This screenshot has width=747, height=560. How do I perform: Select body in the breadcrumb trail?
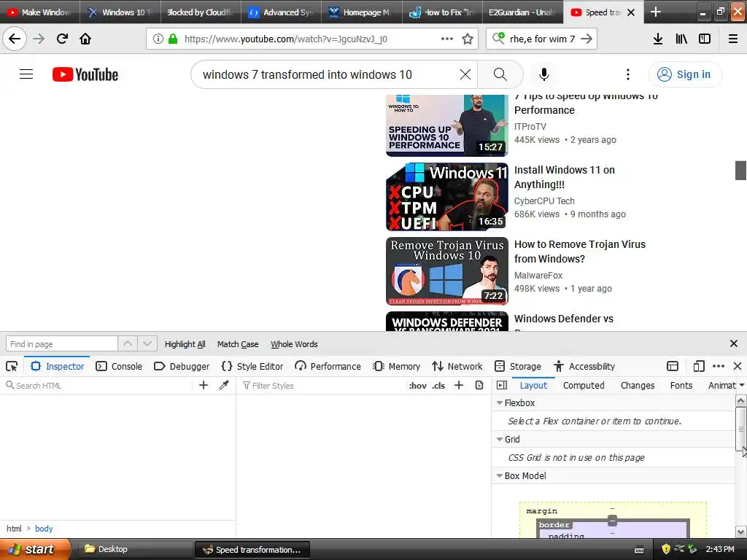[44, 529]
